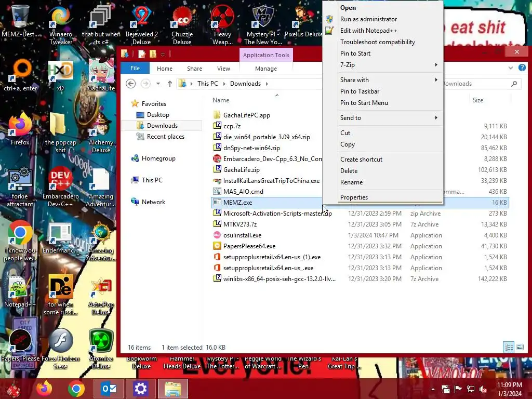Choose Copy in the context menu
Viewport: 532px width, 399px height.
(x=390, y=144)
